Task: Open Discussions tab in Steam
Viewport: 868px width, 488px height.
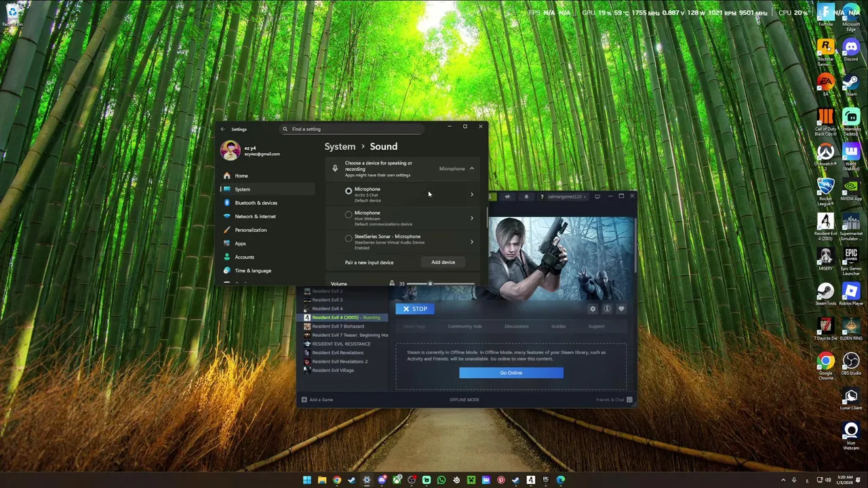Action: click(x=516, y=327)
